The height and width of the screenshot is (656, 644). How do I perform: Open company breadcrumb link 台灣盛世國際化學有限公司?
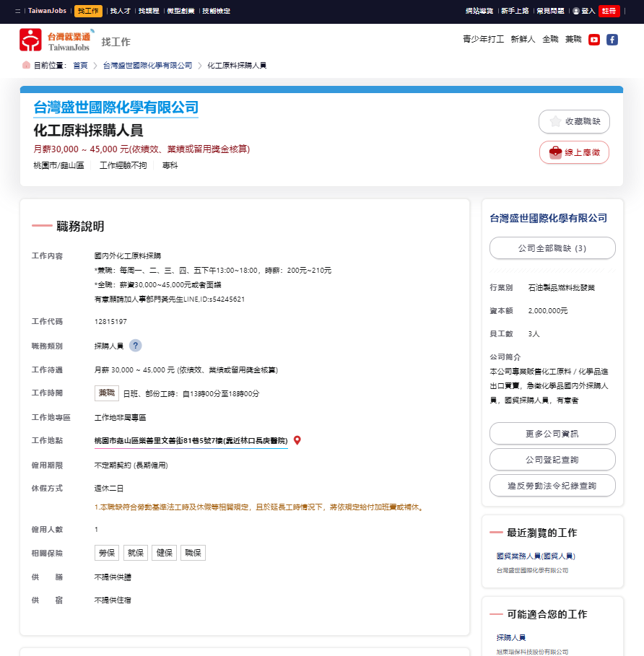tap(147, 65)
